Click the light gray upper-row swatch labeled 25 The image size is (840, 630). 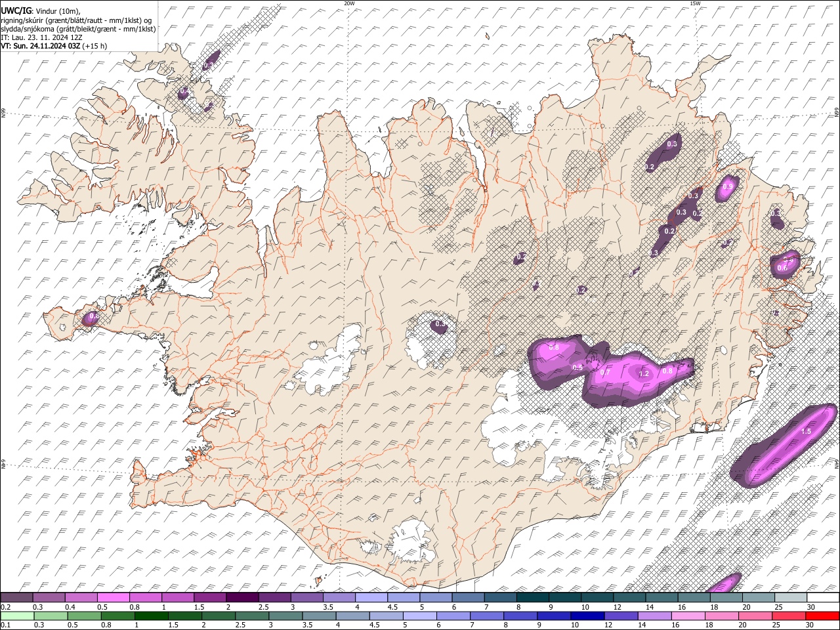click(791, 598)
